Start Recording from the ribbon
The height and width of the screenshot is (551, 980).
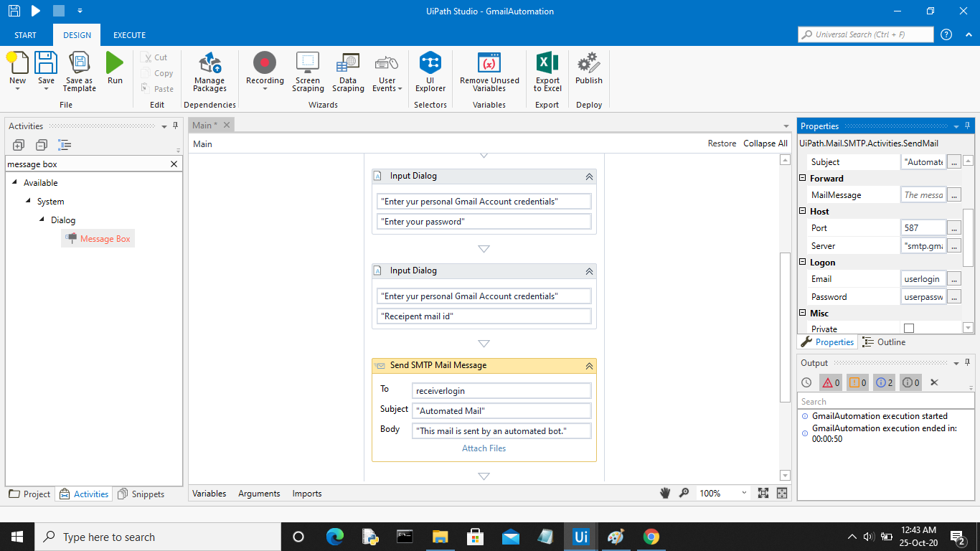pyautogui.click(x=265, y=63)
